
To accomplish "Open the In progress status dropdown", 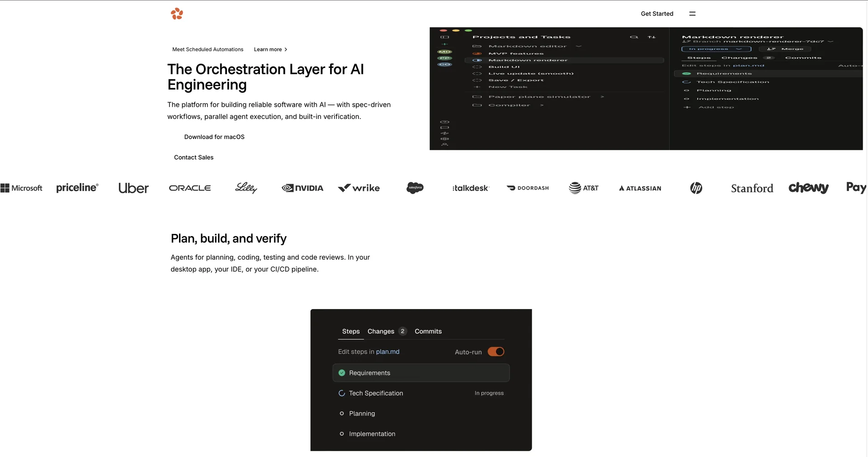I will (x=716, y=49).
